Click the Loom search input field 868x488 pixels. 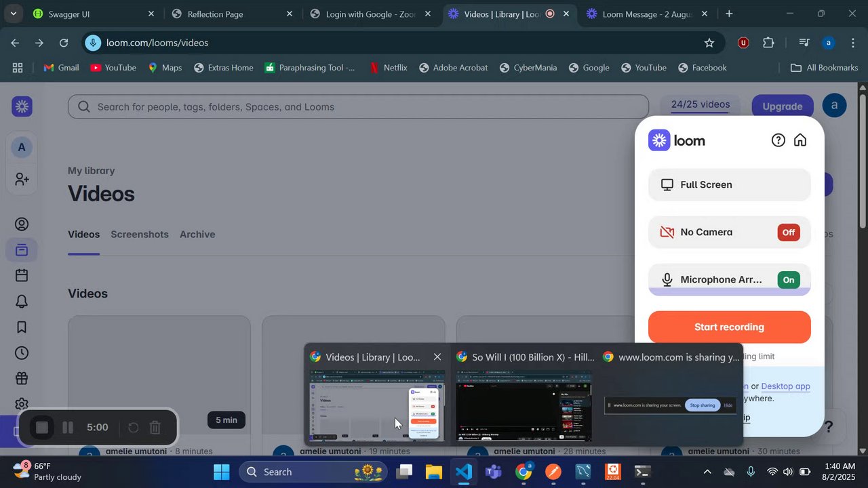point(358,106)
